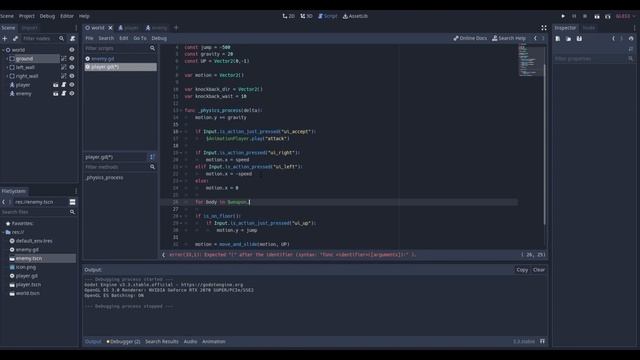The image size is (640, 360).
Task: Toggle visibility of enemy node
Action: (x=72, y=93)
